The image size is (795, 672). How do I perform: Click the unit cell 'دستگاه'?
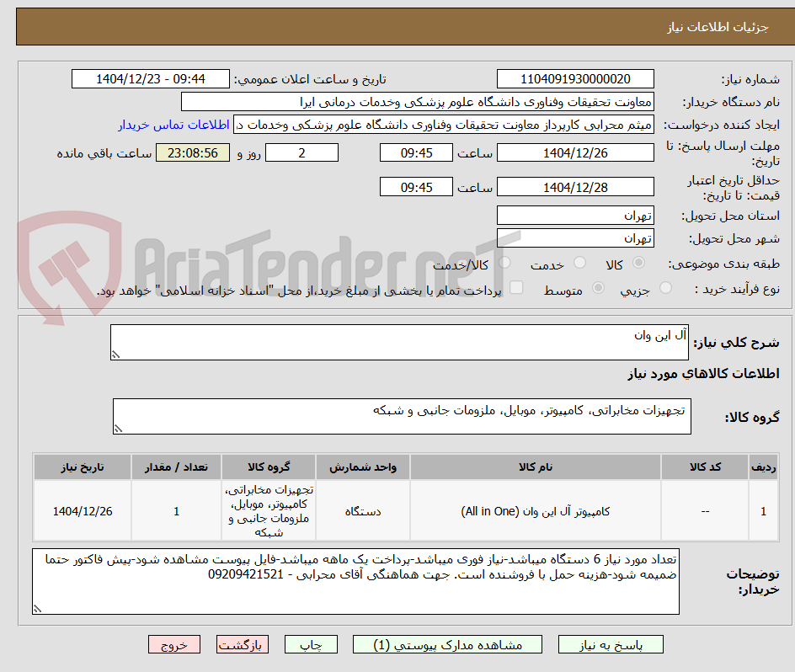click(362, 511)
